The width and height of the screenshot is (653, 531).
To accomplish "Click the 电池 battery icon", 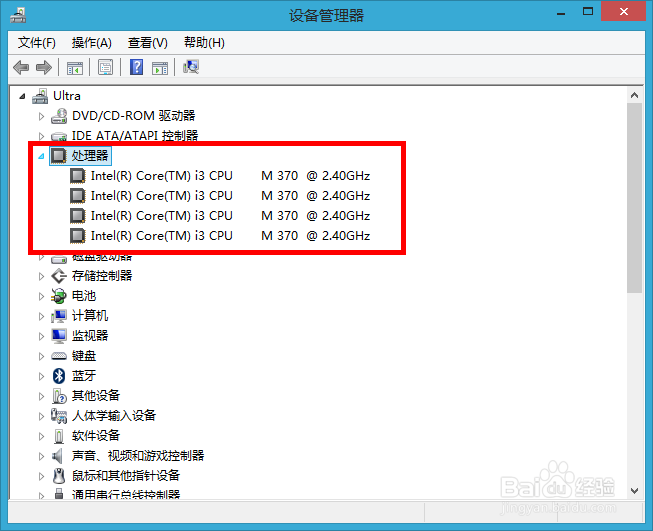I will (x=59, y=296).
